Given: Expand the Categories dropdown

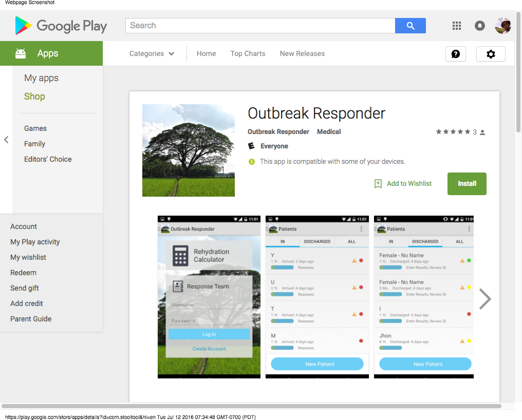Looking at the screenshot, I should click(152, 53).
